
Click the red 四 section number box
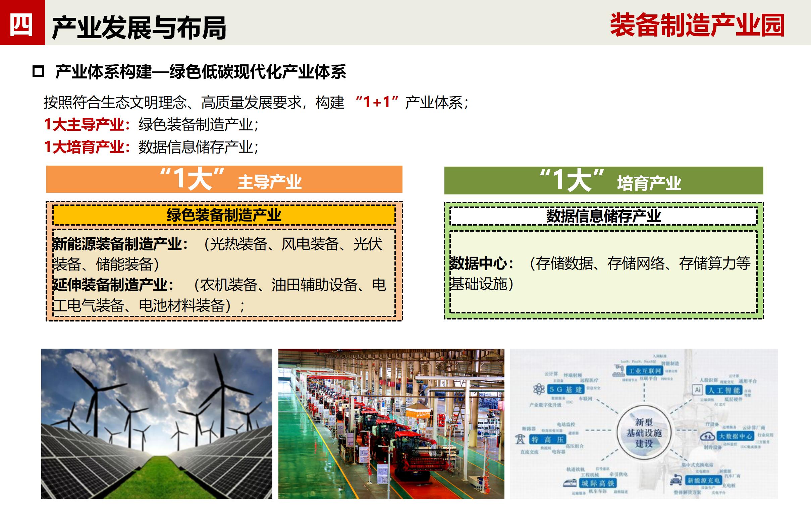[22, 22]
